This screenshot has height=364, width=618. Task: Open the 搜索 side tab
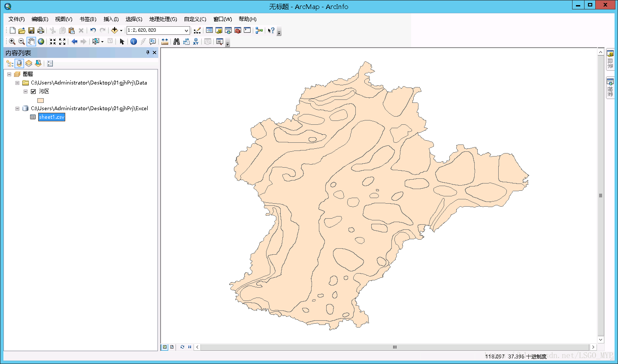tap(610, 88)
